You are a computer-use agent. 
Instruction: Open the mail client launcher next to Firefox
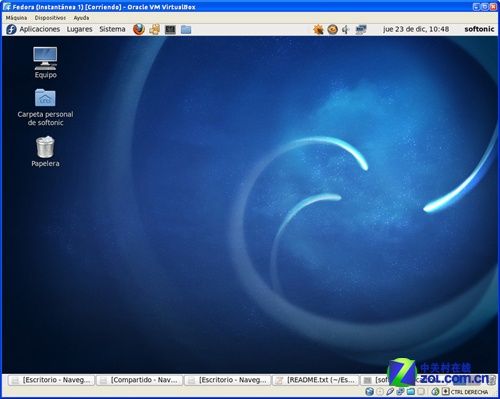click(x=154, y=29)
